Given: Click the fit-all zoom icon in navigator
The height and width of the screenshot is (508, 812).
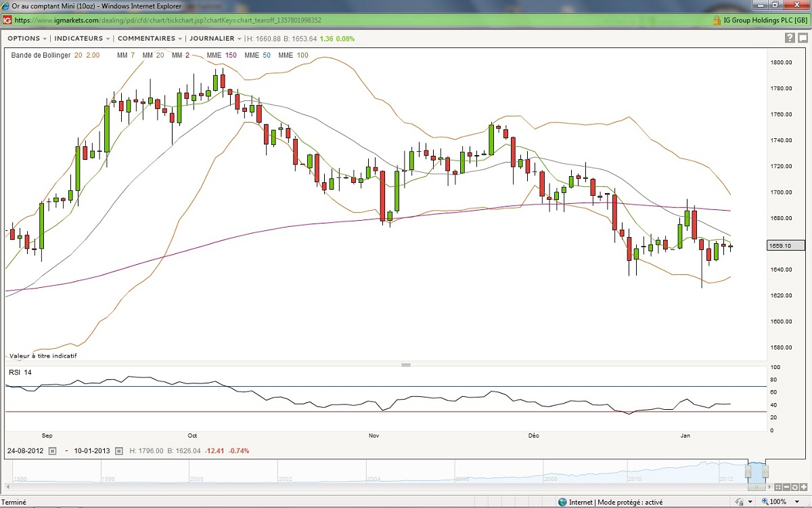Looking at the screenshot, I should pos(778,486).
